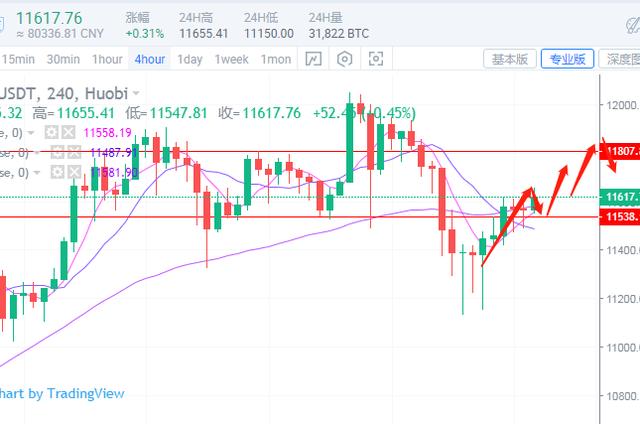Click the 11807 price label on axis
The width and height of the screenshot is (640, 424).
[x=621, y=151]
